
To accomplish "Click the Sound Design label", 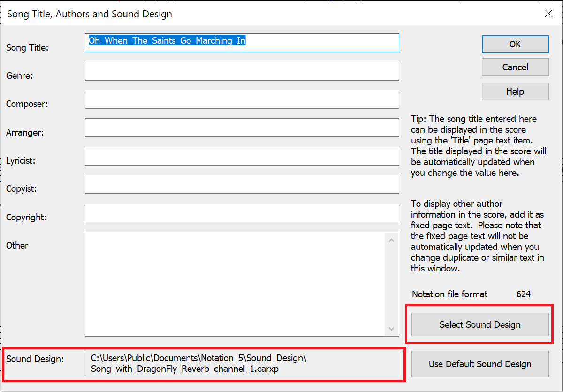I will point(35,359).
